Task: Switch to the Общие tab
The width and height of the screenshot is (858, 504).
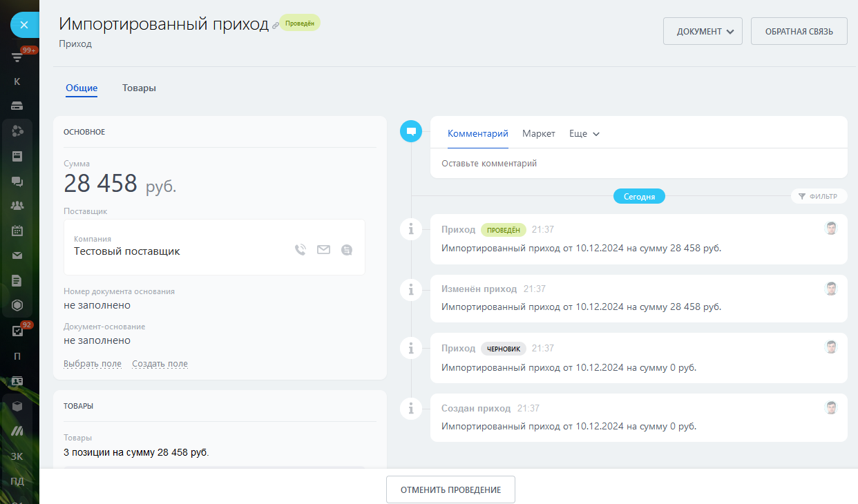Action: [82, 88]
